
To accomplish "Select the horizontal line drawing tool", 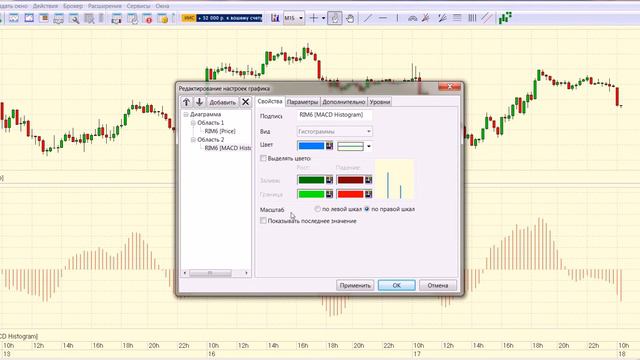I will (x=382, y=18).
